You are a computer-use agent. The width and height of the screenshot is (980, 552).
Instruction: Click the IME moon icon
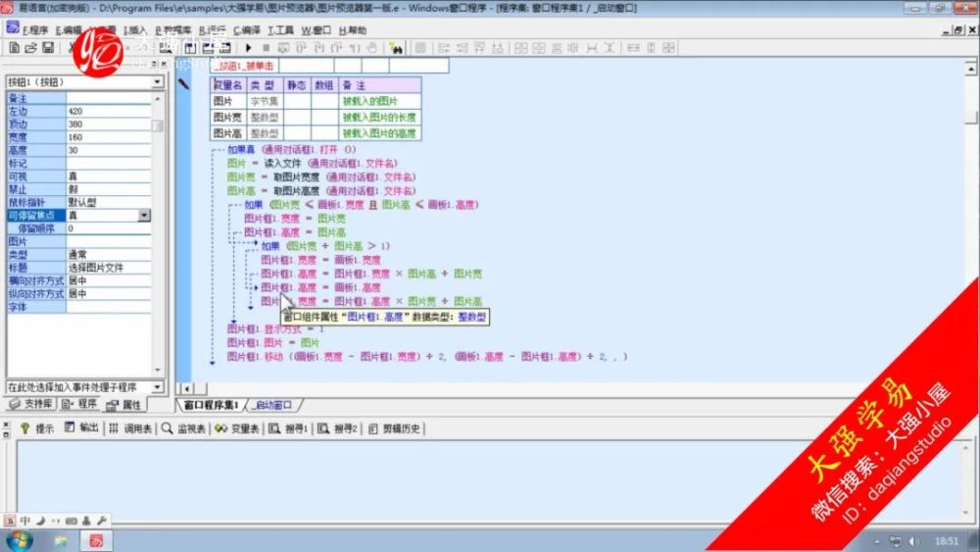(40, 520)
